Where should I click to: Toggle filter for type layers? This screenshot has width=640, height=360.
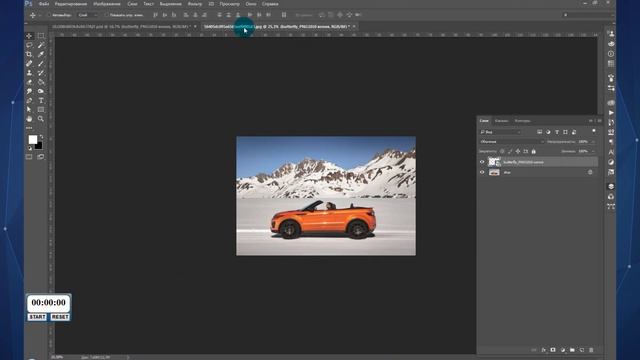coord(557,132)
